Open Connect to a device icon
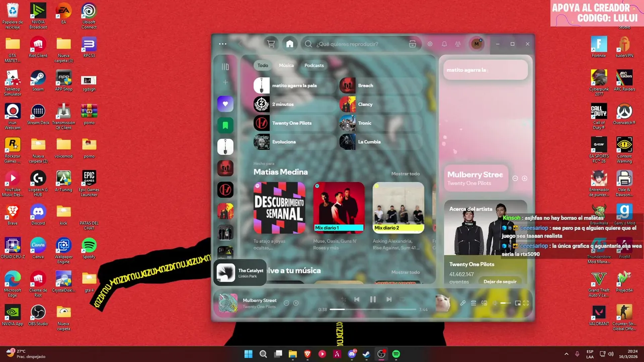 485,303
